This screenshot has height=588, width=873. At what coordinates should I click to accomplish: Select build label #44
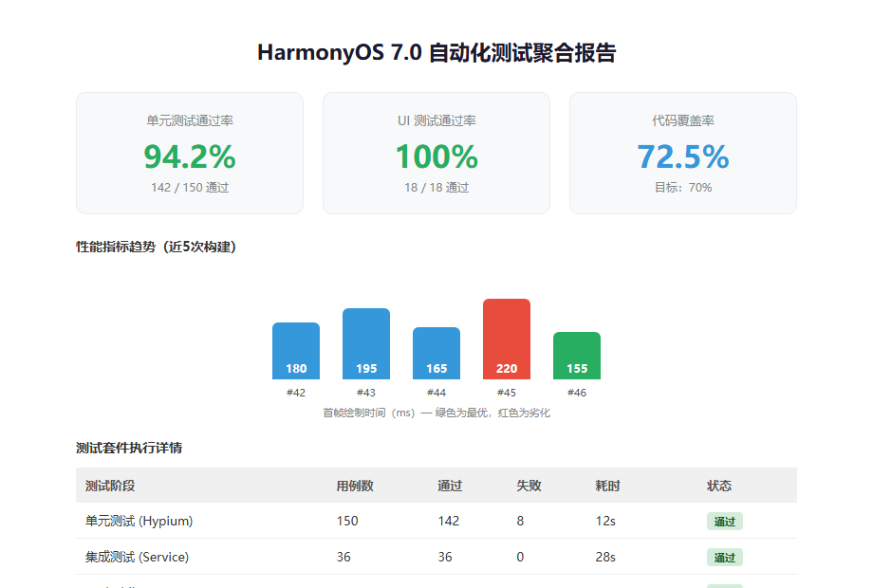click(x=436, y=393)
